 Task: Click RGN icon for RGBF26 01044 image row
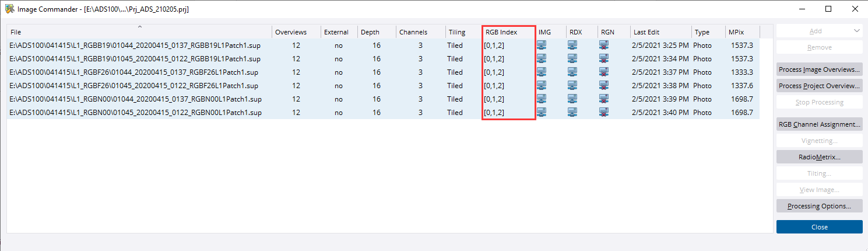tap(604, 72)
